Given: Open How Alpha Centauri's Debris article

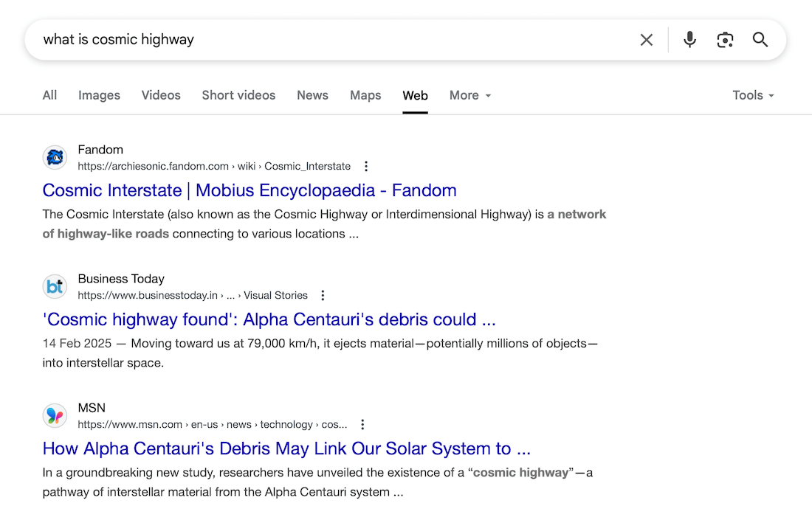Looking at the screenshot, I should pos(286,448).
